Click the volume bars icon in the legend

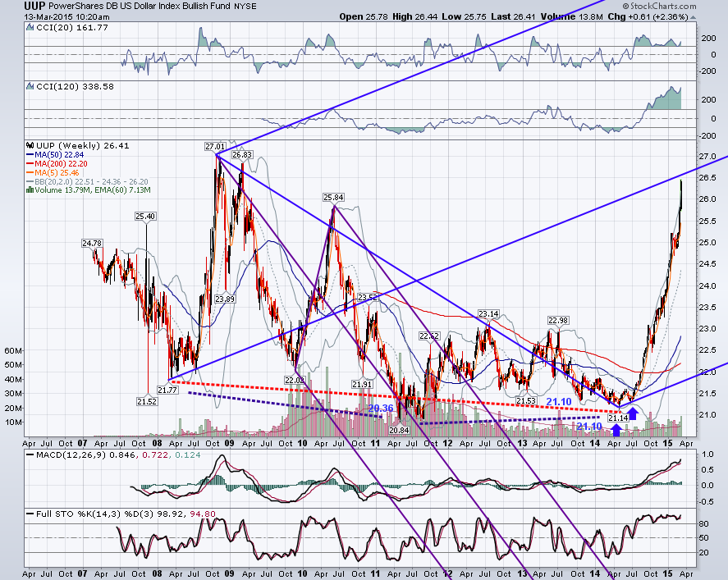tap(30, 190)
